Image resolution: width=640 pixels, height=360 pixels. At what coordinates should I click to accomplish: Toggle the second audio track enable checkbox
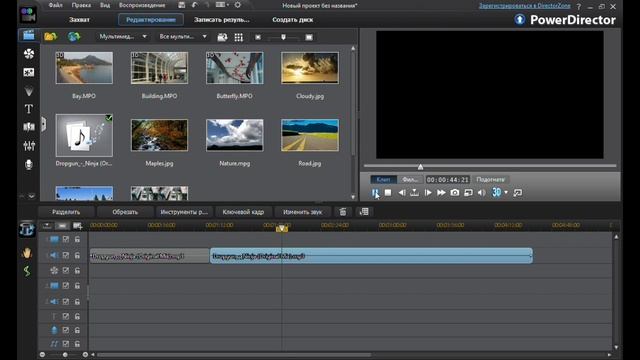(x=66, y=301)
